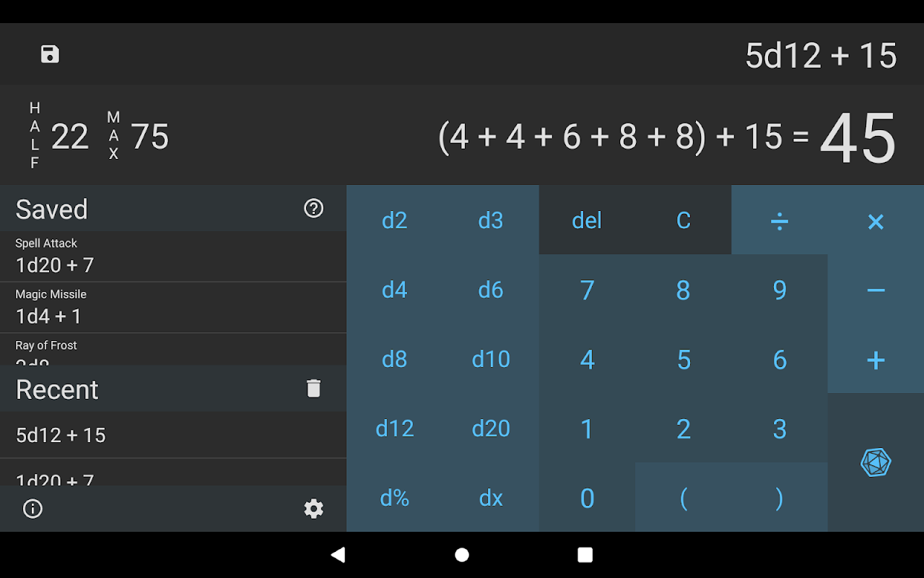924x578 pixels.
Task: Clear recent rolls with the trash icon
Action: coord(313,388)
